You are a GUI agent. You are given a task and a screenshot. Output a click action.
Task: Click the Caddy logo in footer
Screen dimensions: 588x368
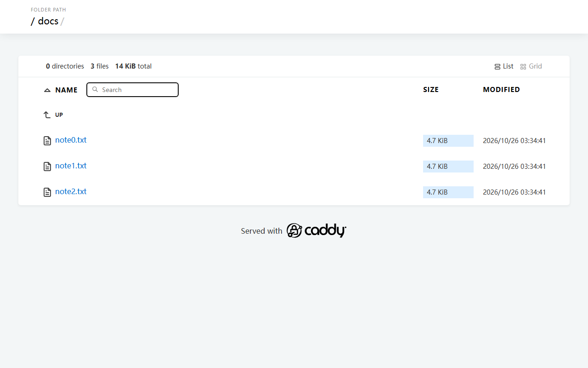[316, 230]
